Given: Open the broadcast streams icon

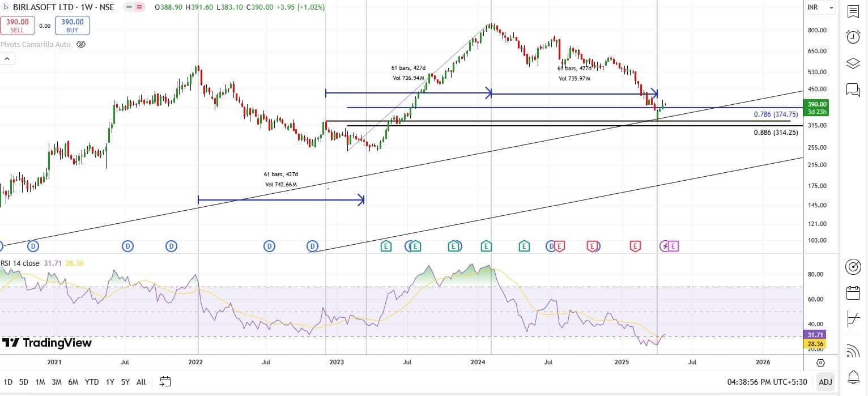Looking at the screenshot, I should [853, 351].
